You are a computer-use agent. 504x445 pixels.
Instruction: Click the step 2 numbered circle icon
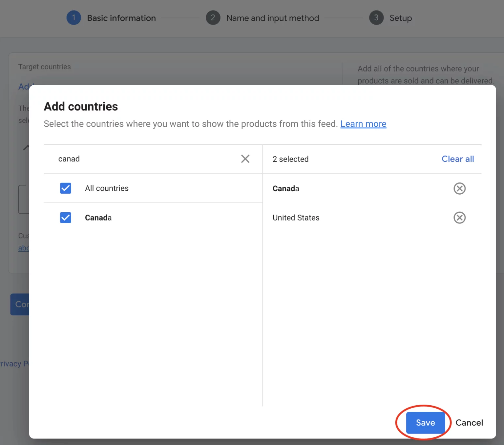click(x=213, y=18)
